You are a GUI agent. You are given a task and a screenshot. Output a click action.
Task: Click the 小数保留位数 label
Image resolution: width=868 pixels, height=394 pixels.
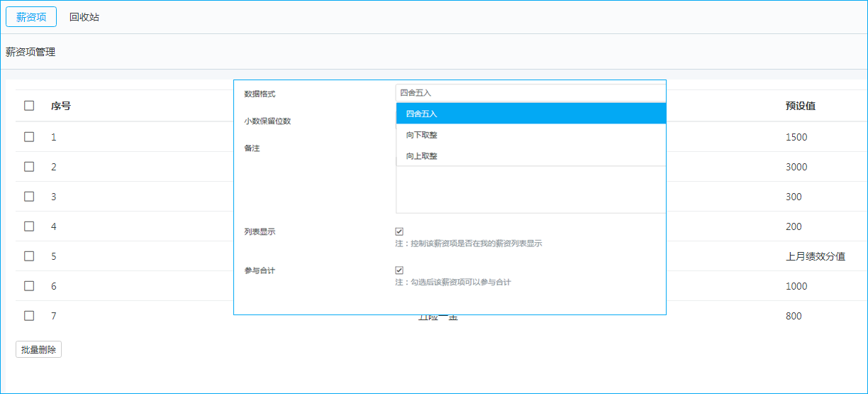click(267, 121)
